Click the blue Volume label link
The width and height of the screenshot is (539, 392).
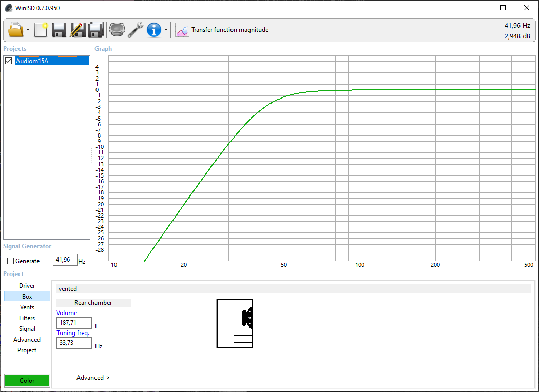pos(67,313)
